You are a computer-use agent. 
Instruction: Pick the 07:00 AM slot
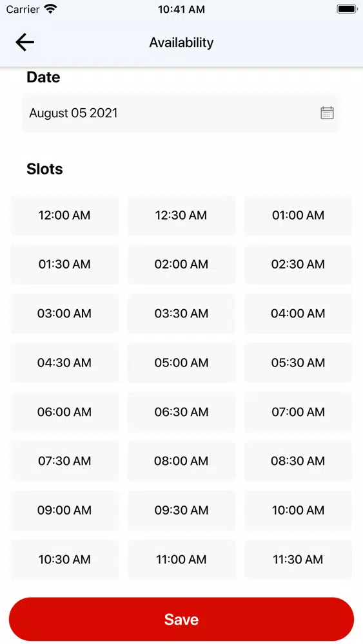click(x=298, y=412)
